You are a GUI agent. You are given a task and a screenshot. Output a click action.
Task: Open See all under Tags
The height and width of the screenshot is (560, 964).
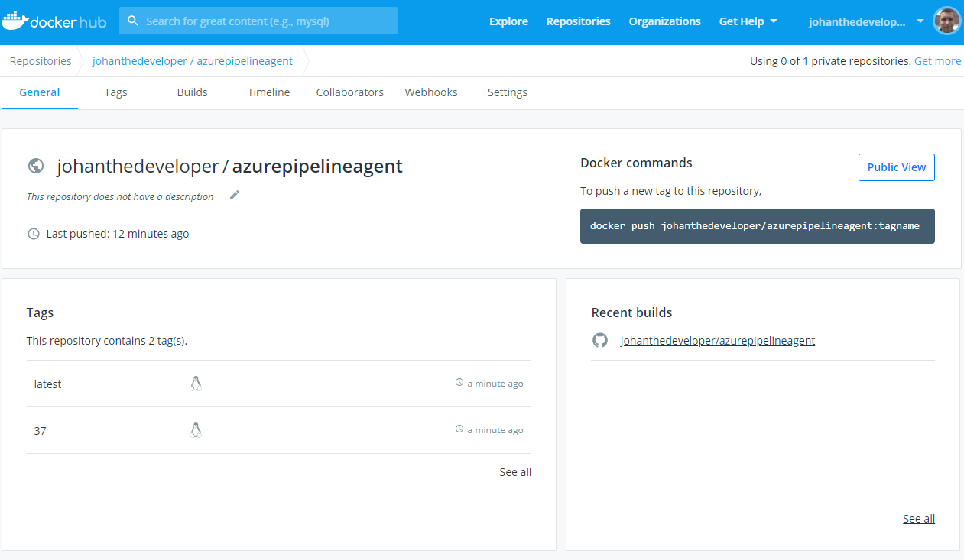515,472
